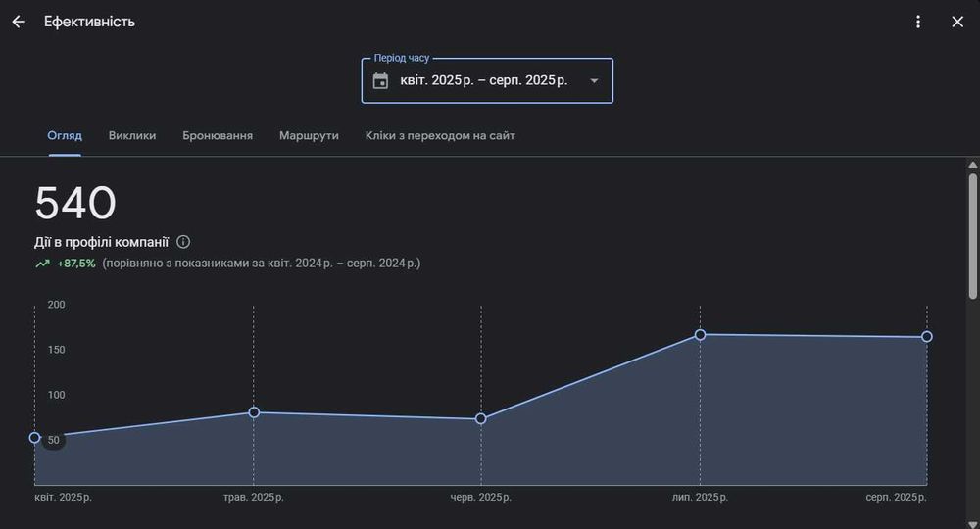This screenshot has width=980, height=529.
Task: Expand the Період часу dropdown arrow
Action: point(594,80)
